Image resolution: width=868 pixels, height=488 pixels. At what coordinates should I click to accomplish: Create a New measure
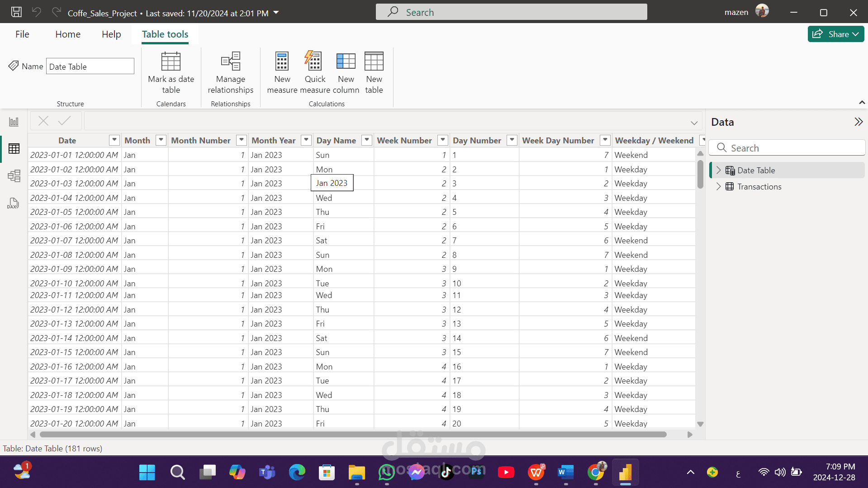point(282,72)
